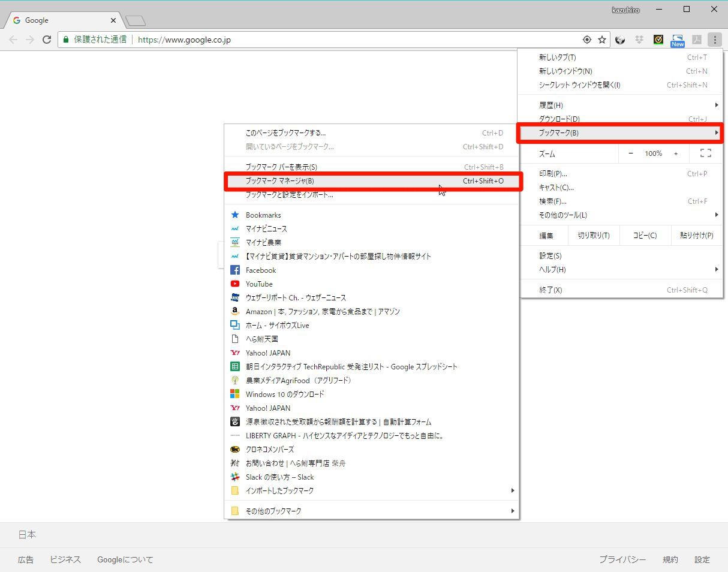Choose ブックマークと設定をインポート...

coord(372,194)
